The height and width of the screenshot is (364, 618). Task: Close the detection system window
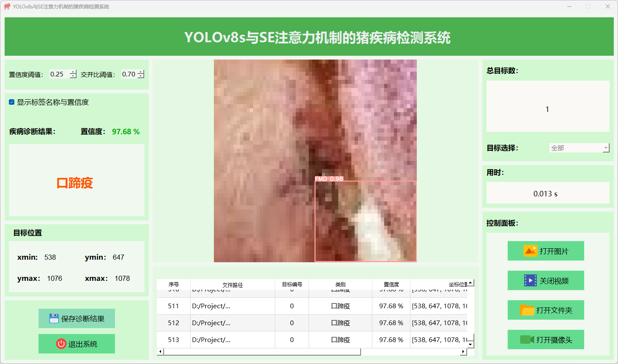(x=608, y=6)
